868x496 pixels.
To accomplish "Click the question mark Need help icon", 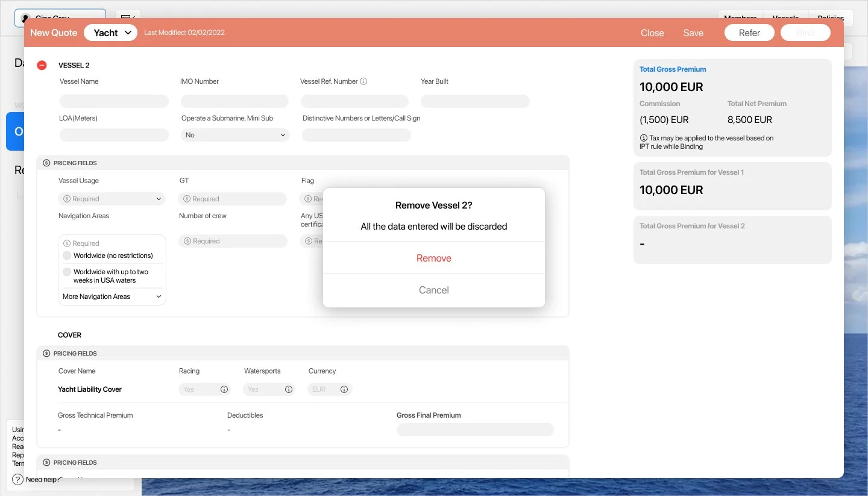I will coord(17,480).
